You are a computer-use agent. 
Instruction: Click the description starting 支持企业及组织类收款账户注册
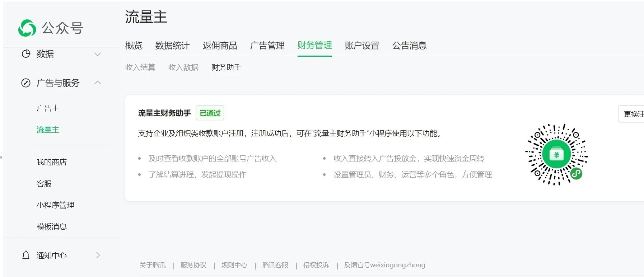[290, 133]
